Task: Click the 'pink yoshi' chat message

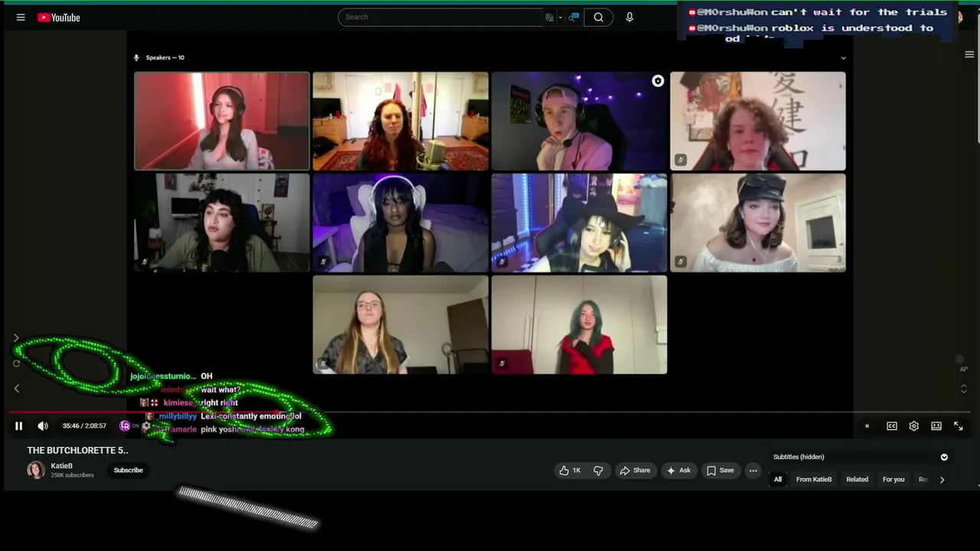Action: [253, 429]
